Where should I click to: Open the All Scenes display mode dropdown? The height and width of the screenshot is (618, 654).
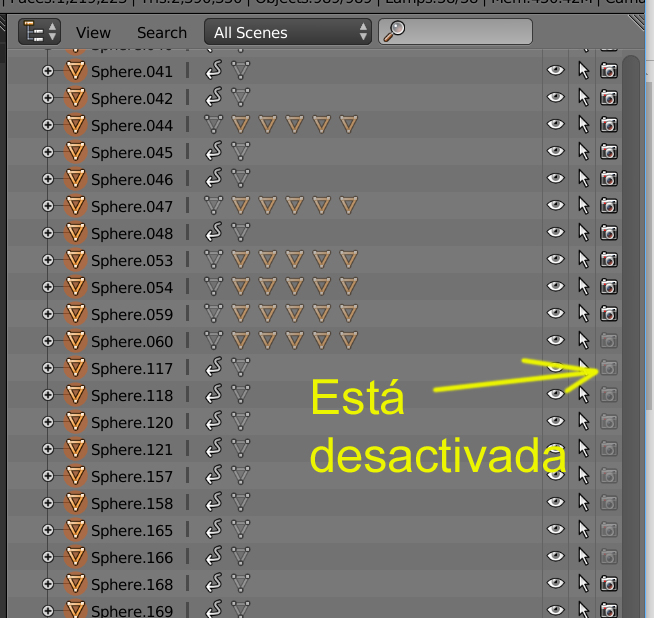pos(287,32)
